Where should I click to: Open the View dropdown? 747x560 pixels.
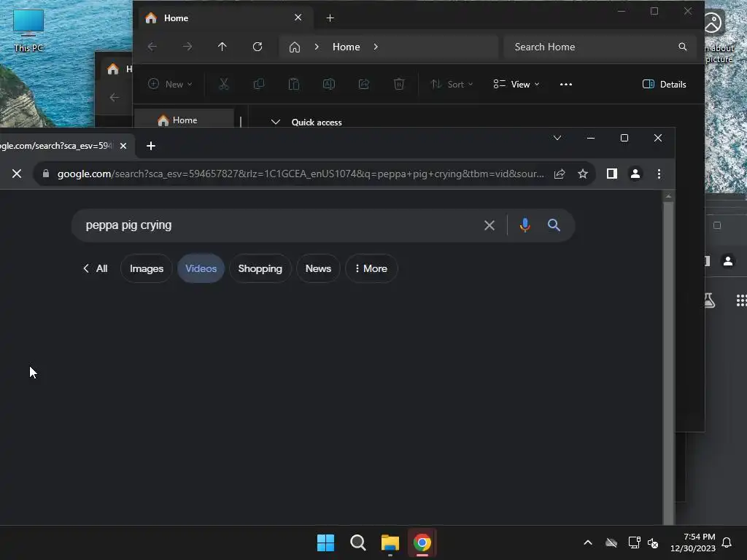[x=516, y=85]
